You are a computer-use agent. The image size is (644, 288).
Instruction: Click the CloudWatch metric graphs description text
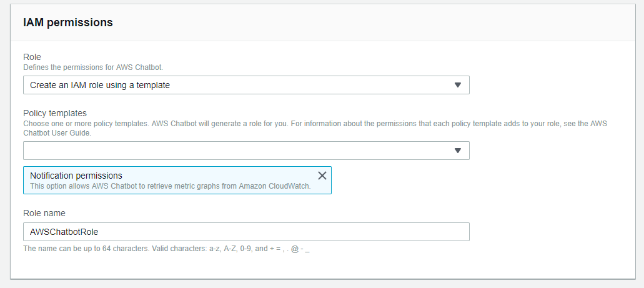coord(170,186)
